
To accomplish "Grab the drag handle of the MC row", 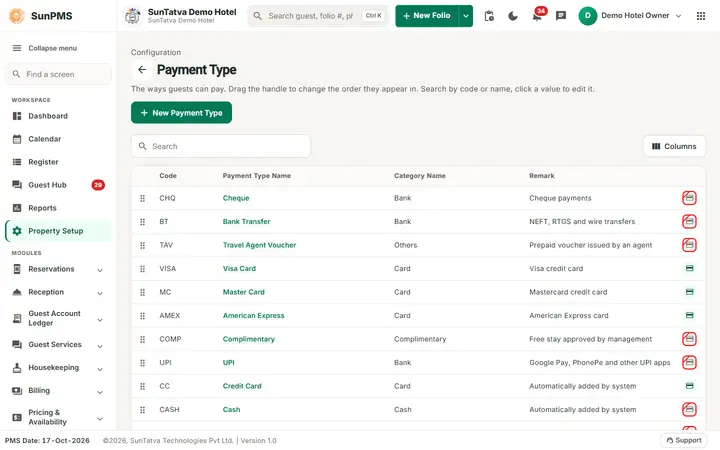I will click(142, 292).
